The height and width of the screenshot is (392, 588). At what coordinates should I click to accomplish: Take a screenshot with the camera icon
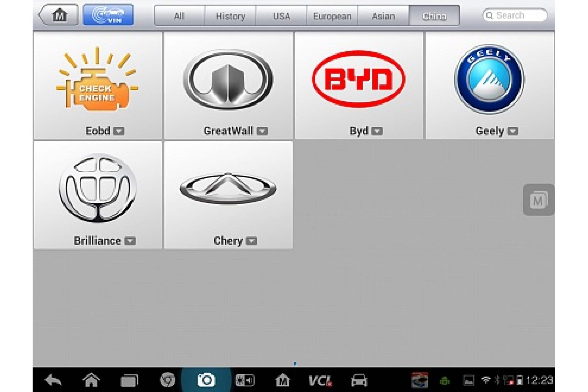[x=206, y=380]
